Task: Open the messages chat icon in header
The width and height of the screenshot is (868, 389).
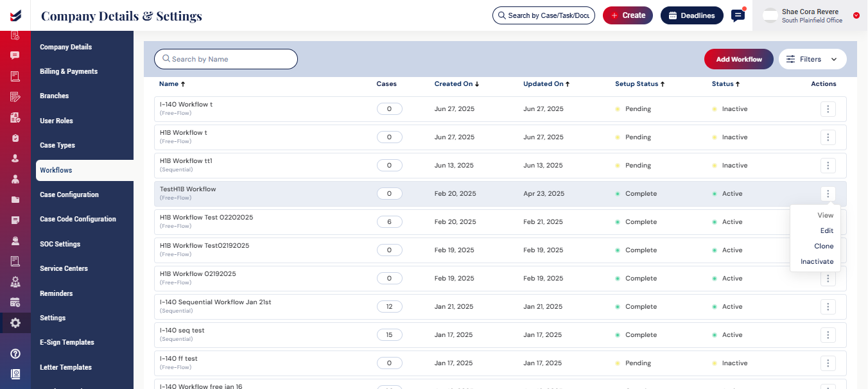Action: point(738,15)
